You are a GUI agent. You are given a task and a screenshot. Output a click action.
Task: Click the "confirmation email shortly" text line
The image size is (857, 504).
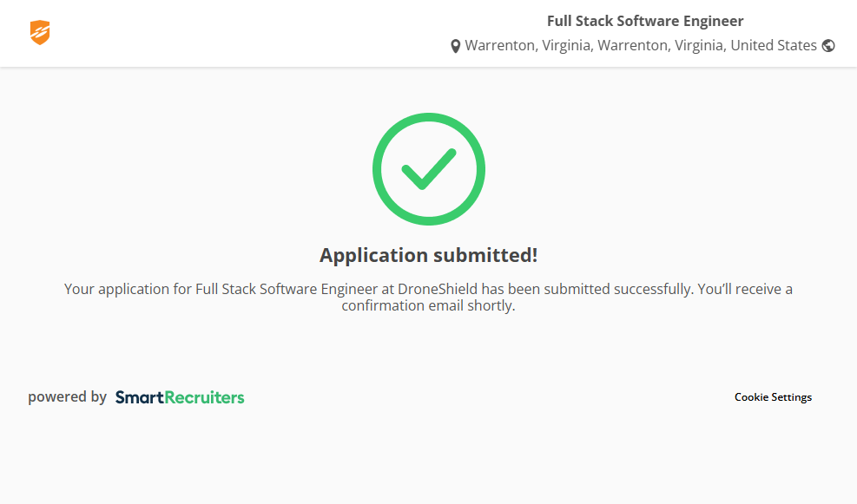[x=428, y=305]
